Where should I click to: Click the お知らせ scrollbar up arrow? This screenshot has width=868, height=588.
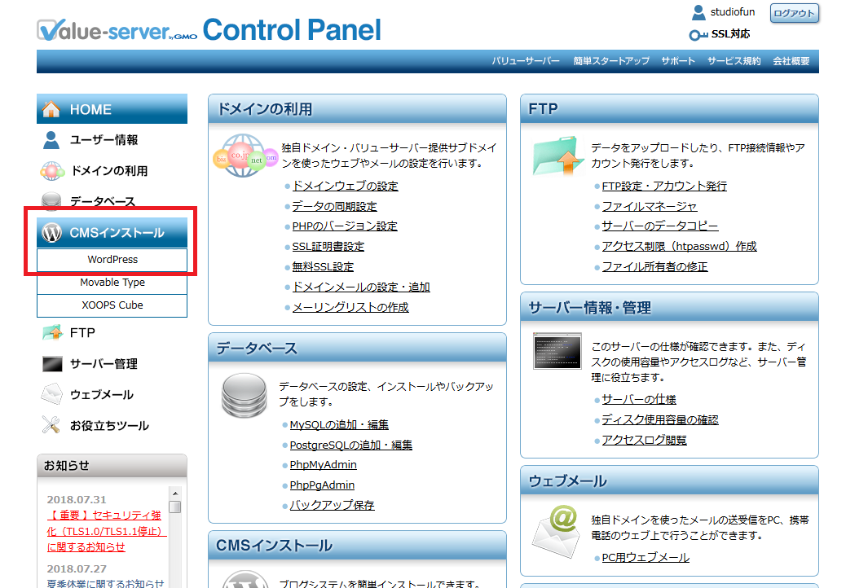click(175, 494)
